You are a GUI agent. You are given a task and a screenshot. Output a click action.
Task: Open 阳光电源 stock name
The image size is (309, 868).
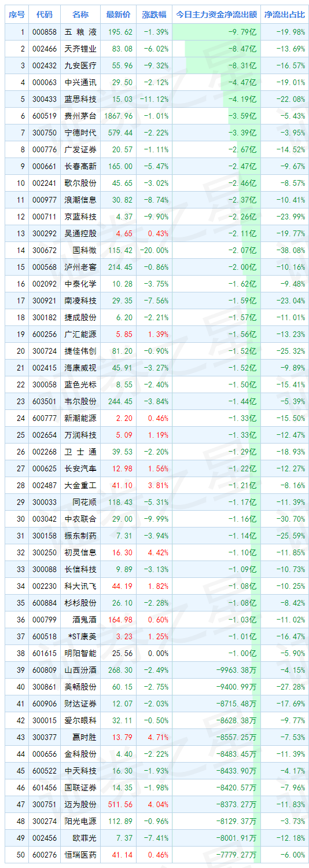(x=81, y=821)
